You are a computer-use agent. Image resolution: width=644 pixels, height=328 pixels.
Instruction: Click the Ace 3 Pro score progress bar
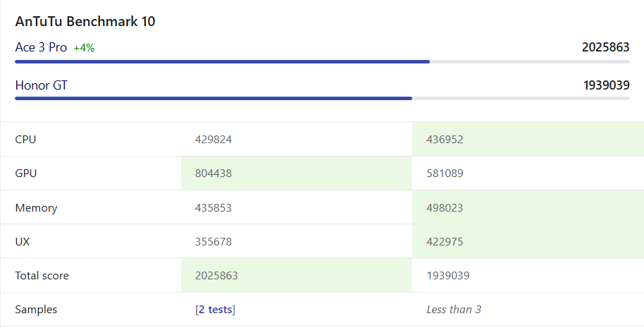[323, 61]
